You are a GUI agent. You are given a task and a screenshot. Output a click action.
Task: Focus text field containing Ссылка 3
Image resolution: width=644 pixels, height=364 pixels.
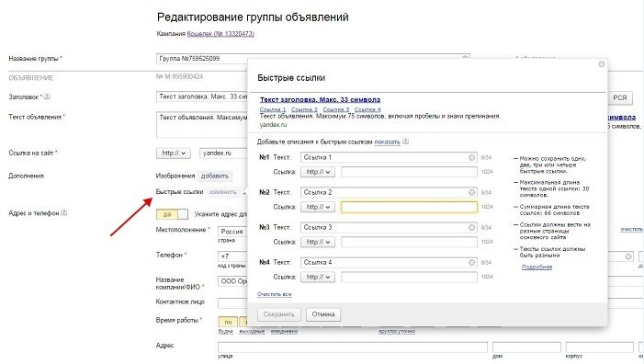coord(389,227)
